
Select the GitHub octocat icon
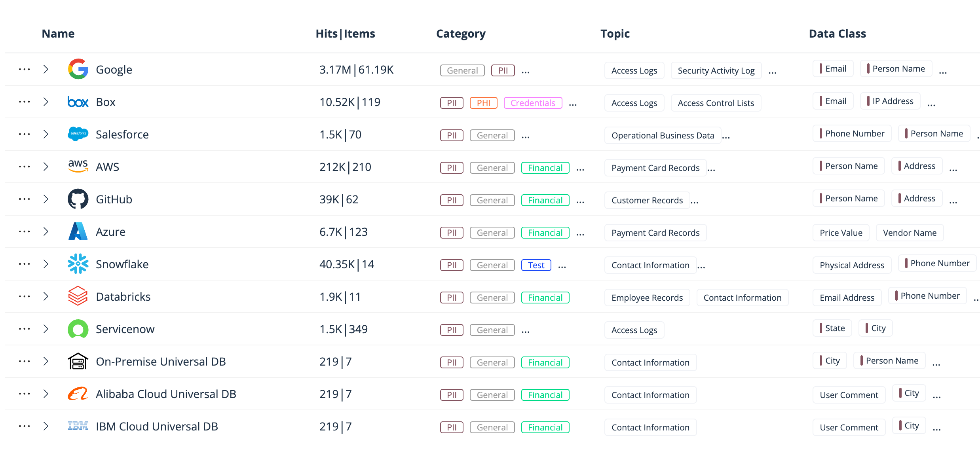[78, 199]
